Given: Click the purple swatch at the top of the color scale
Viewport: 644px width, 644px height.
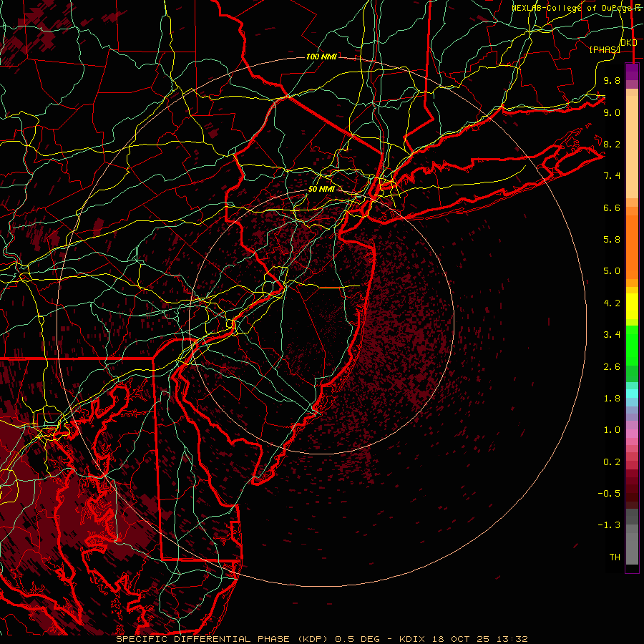Looking at the screenshot, I should 632,72.
